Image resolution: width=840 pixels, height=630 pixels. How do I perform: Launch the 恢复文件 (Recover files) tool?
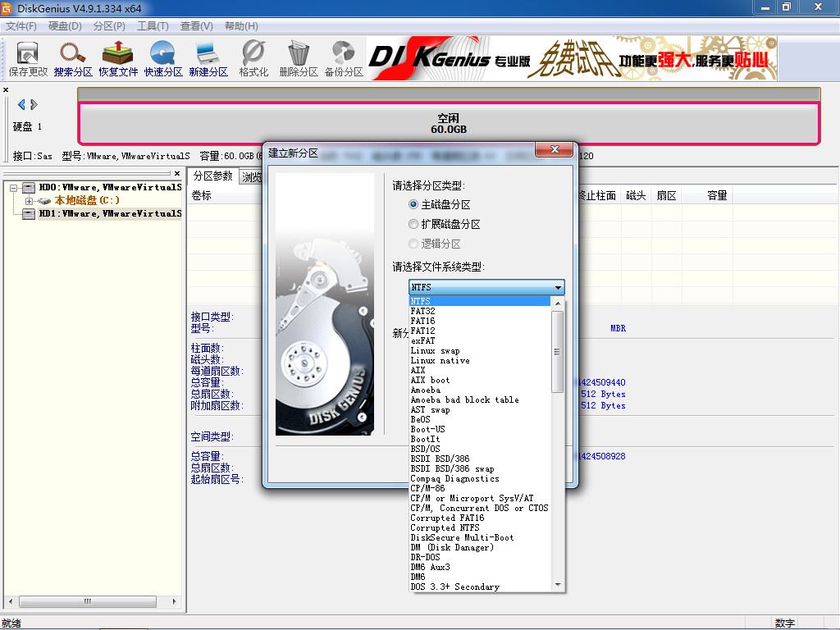[x=118, y=59]
